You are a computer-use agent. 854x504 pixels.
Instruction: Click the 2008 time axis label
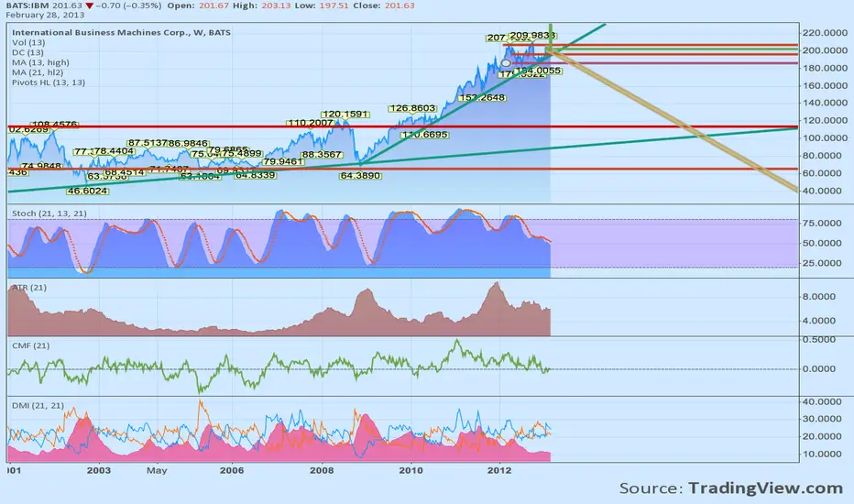click(x=322, y=470)
